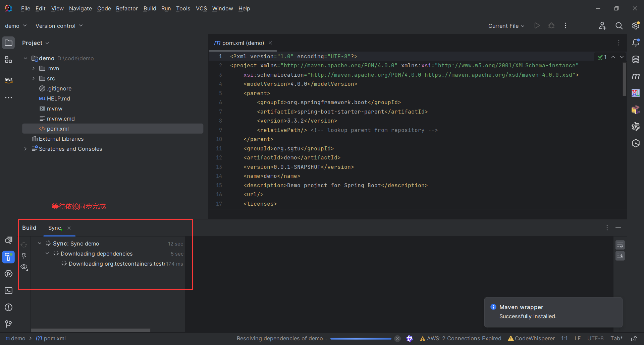Toggle read-only lock in status bar
Screen dimensions: 644x345
click(634, 339)
